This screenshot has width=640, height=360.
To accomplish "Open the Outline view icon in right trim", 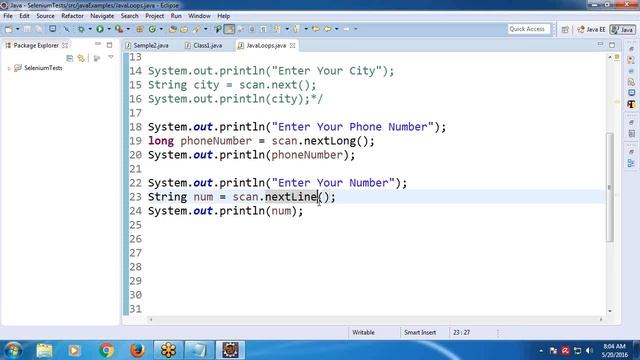I will point(631,164).
